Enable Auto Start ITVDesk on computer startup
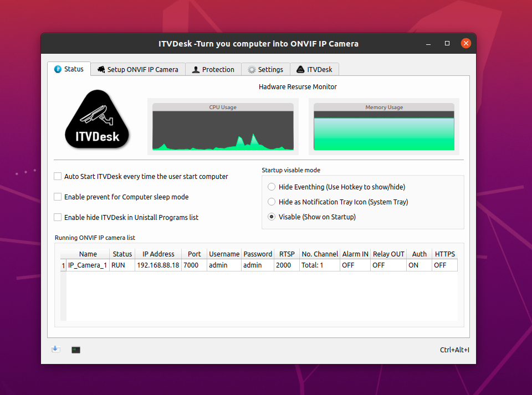Viewport: 532px width, 395px height. (57, 176)
